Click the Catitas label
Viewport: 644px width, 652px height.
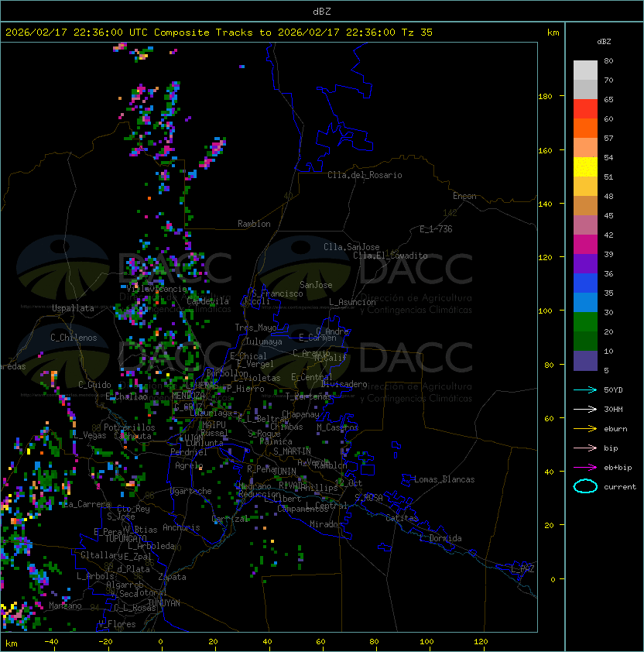click(x=402, y=518)
